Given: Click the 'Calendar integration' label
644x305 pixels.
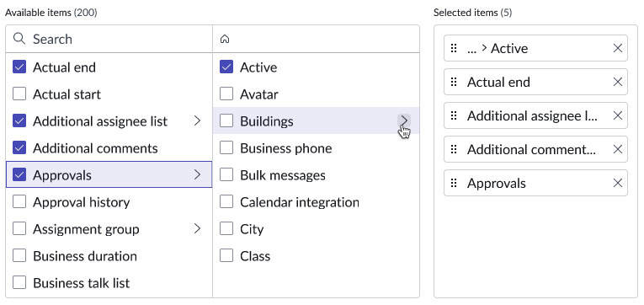Looking at the screenshot, I should click(300, 202).
